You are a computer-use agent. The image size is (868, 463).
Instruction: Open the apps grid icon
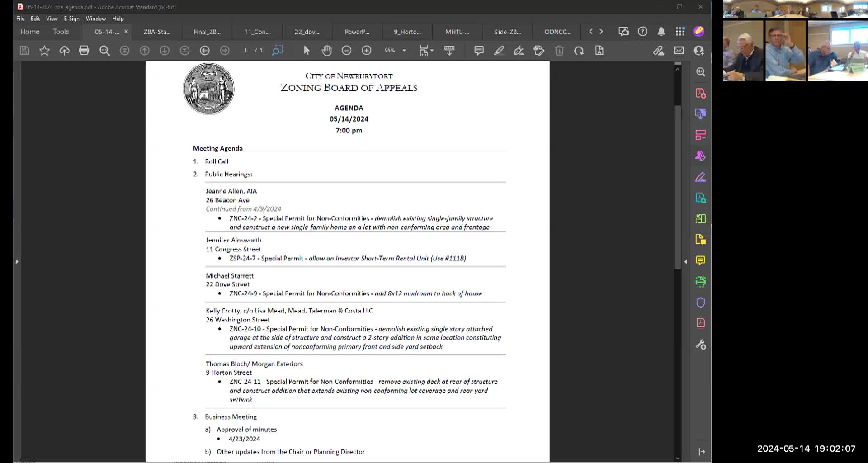(x=680, y=32)
